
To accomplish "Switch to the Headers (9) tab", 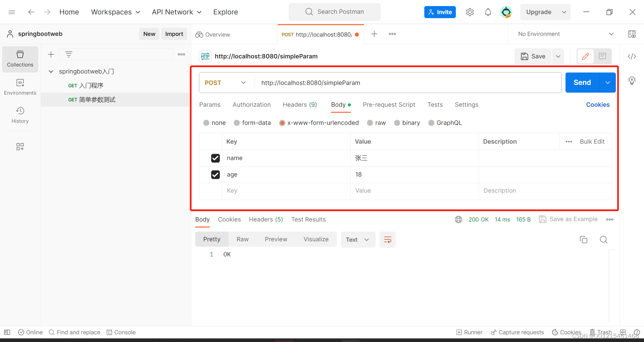I will (x=300, y=105).
